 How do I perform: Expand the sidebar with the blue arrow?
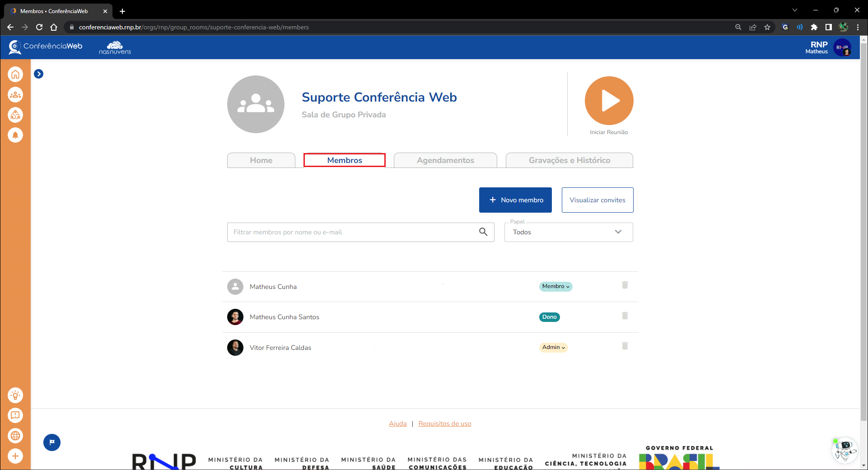(39, 74)
